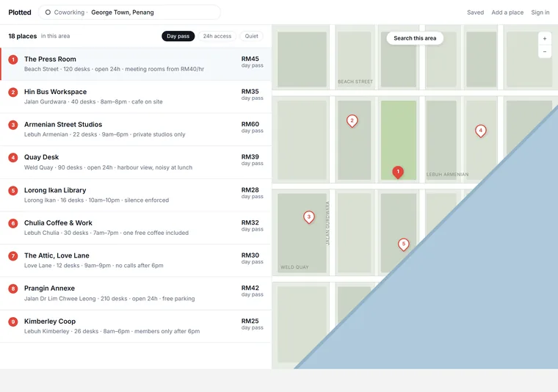Click list badge 5 beside Lorong Ikan Library
Image resolution: width=558 pixels, height=392 pixels.
click(x=13, y=191)
